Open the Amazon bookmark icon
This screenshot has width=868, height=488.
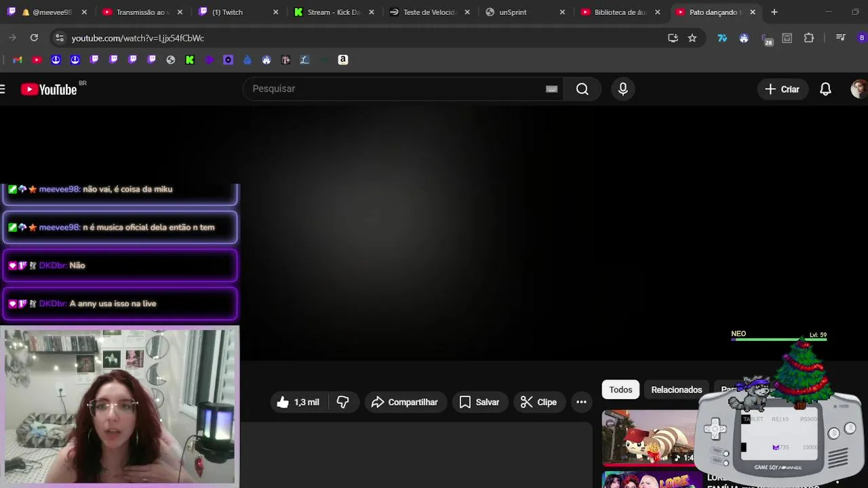[x=343, y=60]
